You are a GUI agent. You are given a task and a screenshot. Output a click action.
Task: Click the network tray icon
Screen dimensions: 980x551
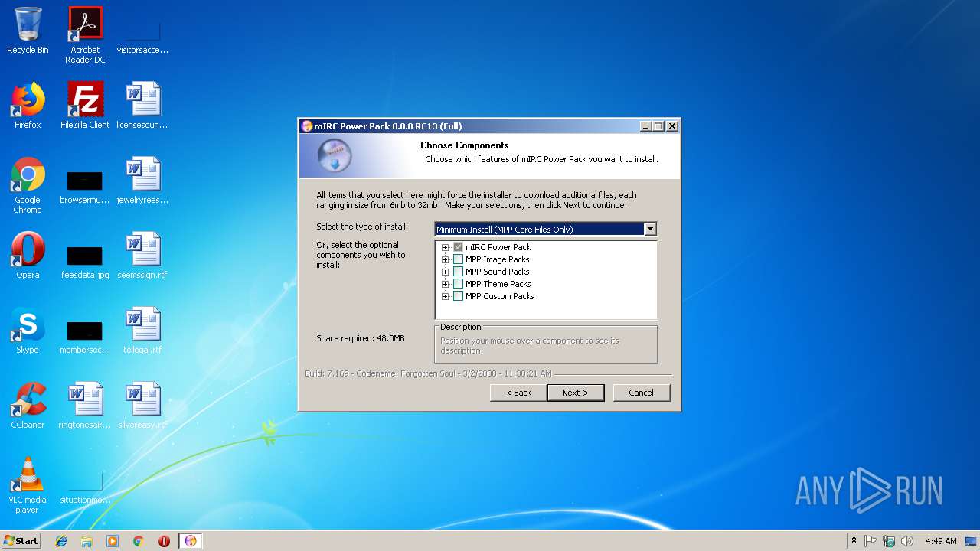(x=889, y=541)
